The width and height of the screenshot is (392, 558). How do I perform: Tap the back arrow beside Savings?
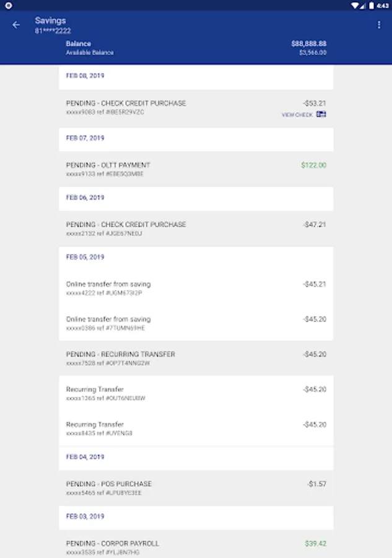[x=16, y=25]
